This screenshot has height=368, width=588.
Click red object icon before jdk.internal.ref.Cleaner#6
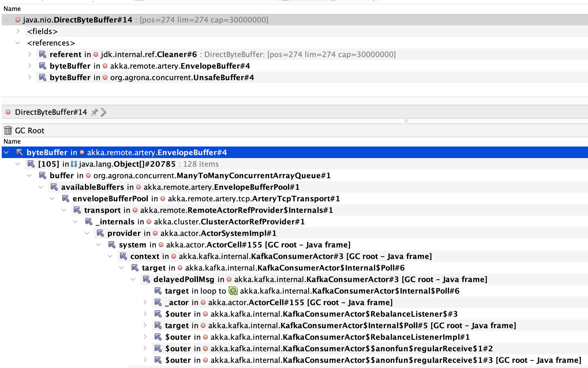96,55
